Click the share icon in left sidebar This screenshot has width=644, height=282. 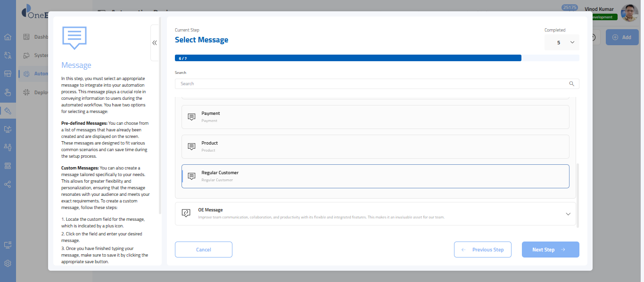(8, 184)
